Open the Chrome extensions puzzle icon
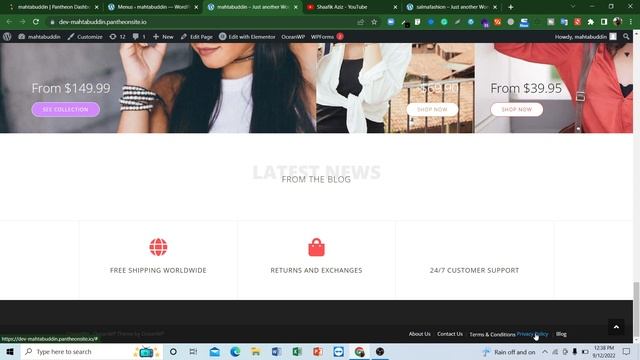 pyautogui.click(x=591, y=22)
